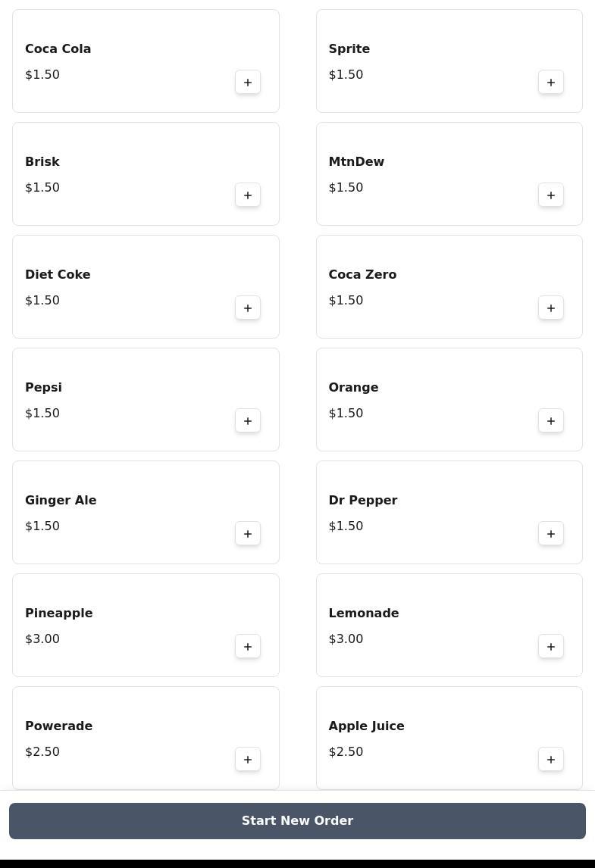The width and height of the screenshot is (595, 868).
Task: Add Diet Coke via plus icon
Action: pyautogui.click(x=248, y=308)
